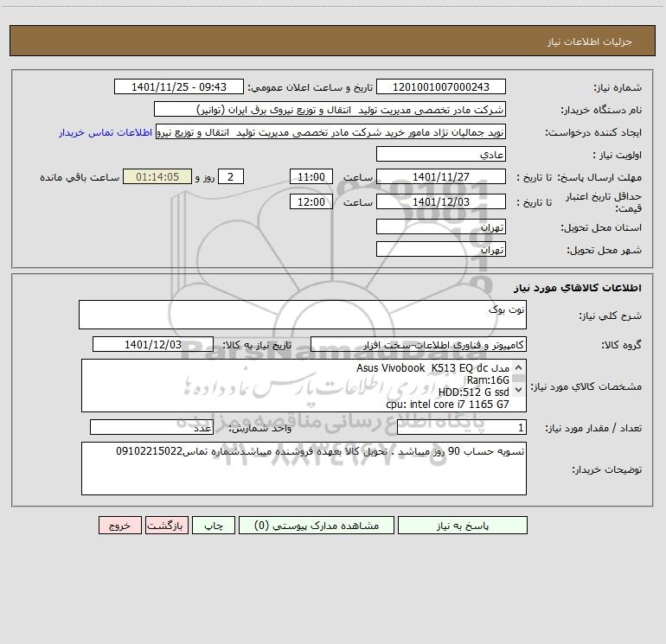Click remaining days field showing 2
This screenshot has height=644, width=666.
coord(231,176)
